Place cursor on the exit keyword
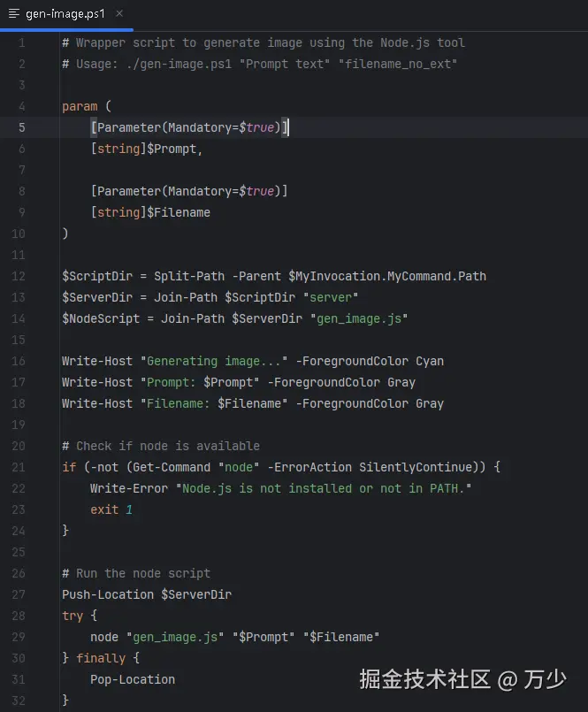This screenshot has height=712, width=588. 104,509
